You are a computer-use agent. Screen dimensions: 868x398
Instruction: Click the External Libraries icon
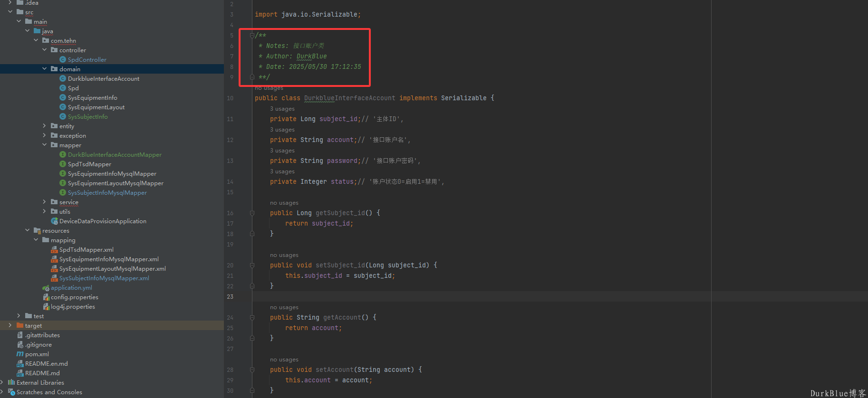click(11, 382)
